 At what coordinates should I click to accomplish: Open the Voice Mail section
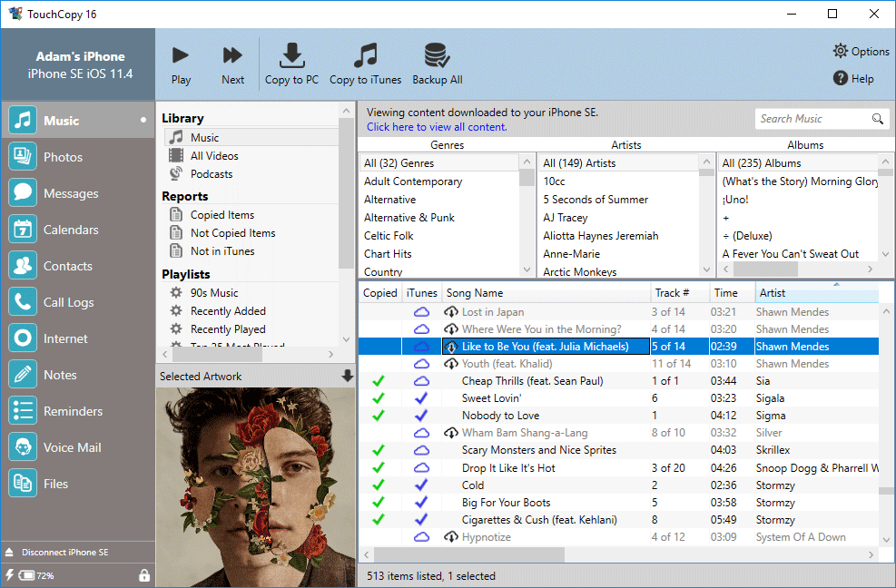tap(78, 447)
